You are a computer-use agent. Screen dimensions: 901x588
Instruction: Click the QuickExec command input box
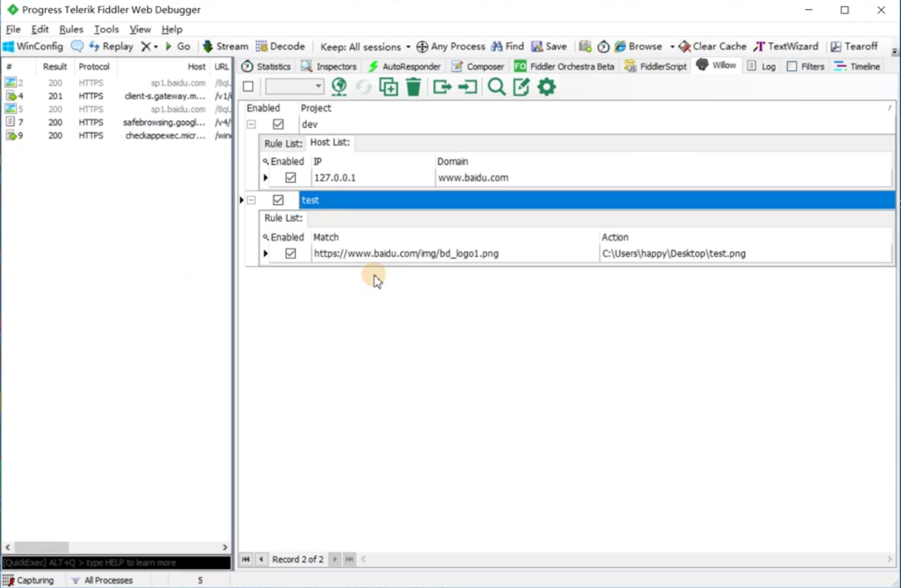[116, 563]
